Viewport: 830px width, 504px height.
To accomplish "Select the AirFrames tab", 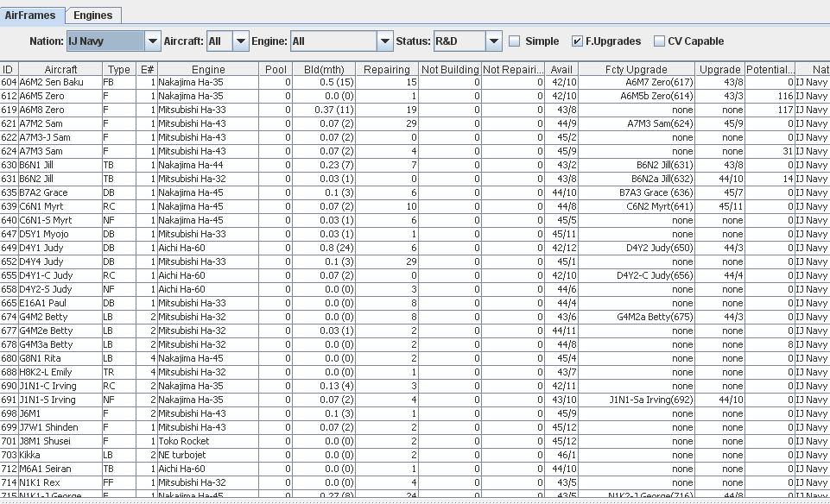I will tap(31, 16).
